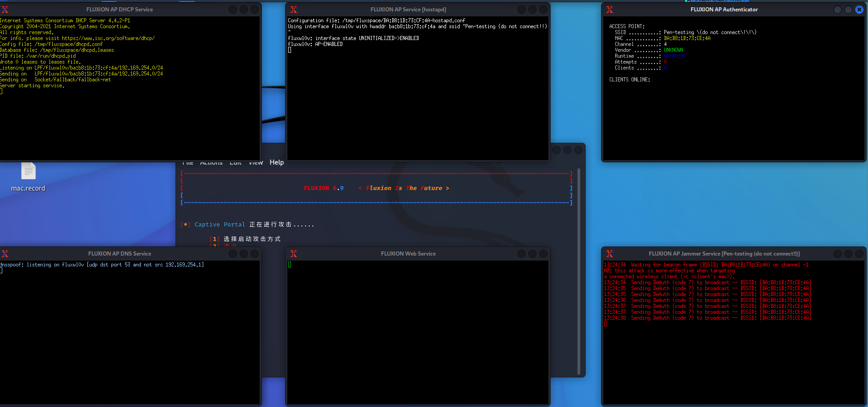Maximize the FLUXION AP Authenticator window
Screen dimensions: 868x407
pyautogui.click(x=848, y=10)
